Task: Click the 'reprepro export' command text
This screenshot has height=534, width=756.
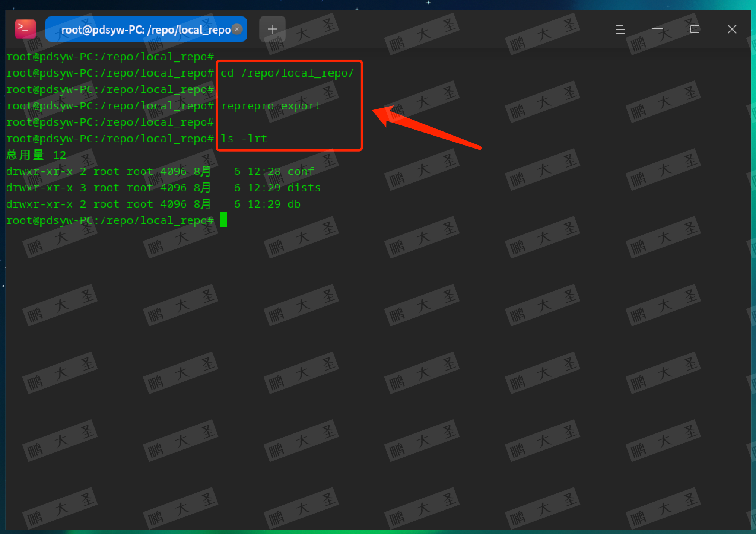Action: pos(270,106)
